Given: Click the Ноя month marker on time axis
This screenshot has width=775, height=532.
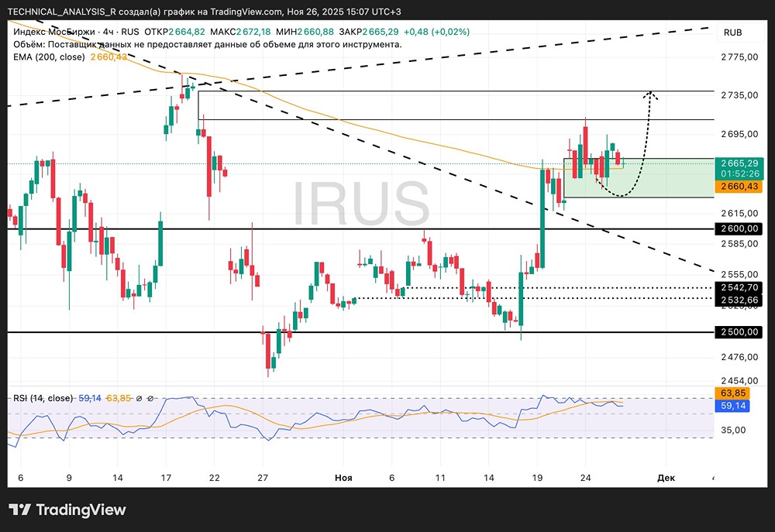Looking at the screenshot, I should click(343, 478).
